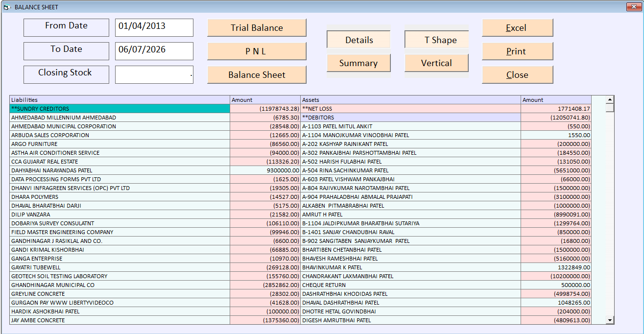Select DAHYABHAI NARAYANDAS PATEL row
The width and height of the screenshot is (644, 334).
point(119,170)
